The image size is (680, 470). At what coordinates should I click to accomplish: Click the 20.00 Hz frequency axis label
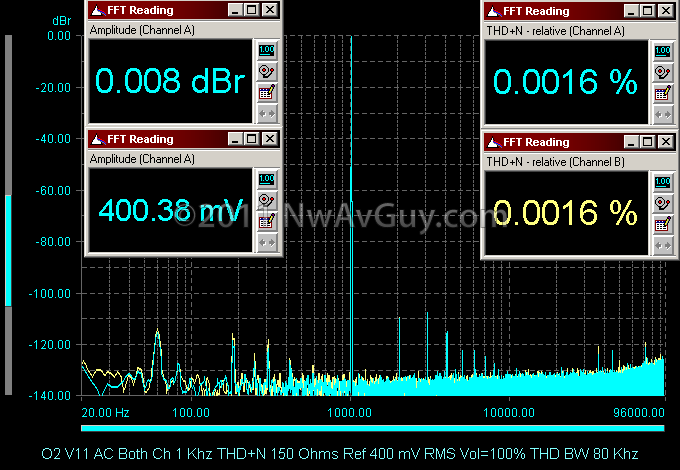click(x=105, y=413)
